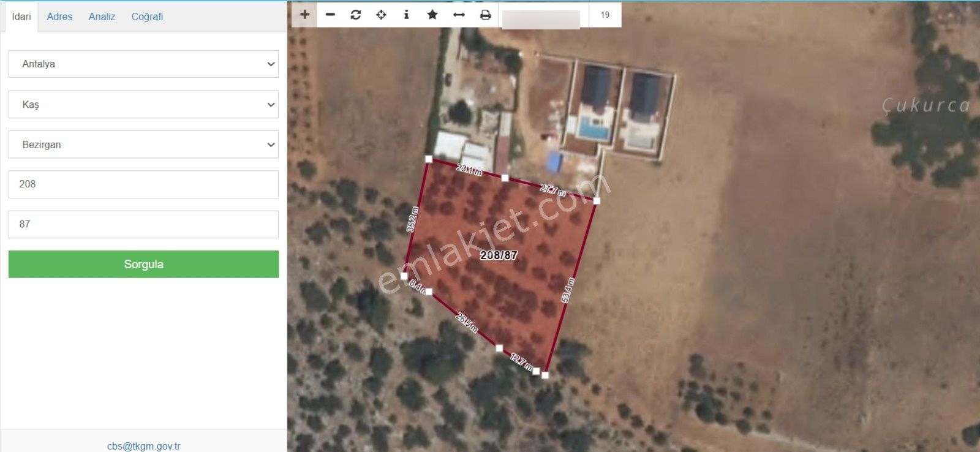Viewport: 980px width, 452px height.
Task: Select the distance measure arrow tool
Action: [459, 15]
